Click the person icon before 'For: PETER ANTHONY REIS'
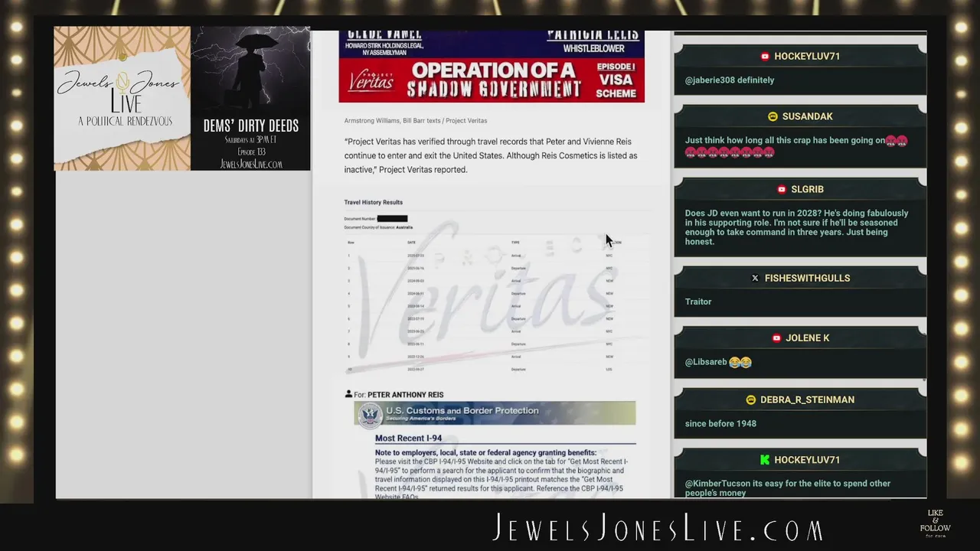 click(x=348, y=394)
